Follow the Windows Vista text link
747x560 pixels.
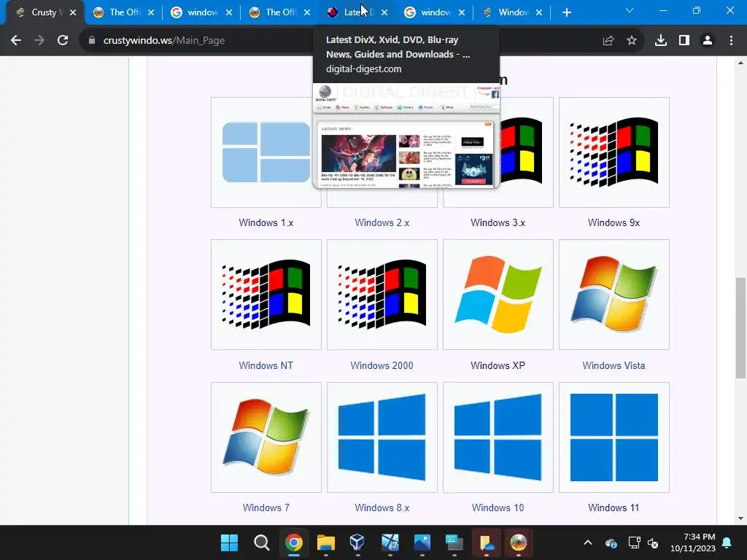pyautogui.click(x=614, y=366)
